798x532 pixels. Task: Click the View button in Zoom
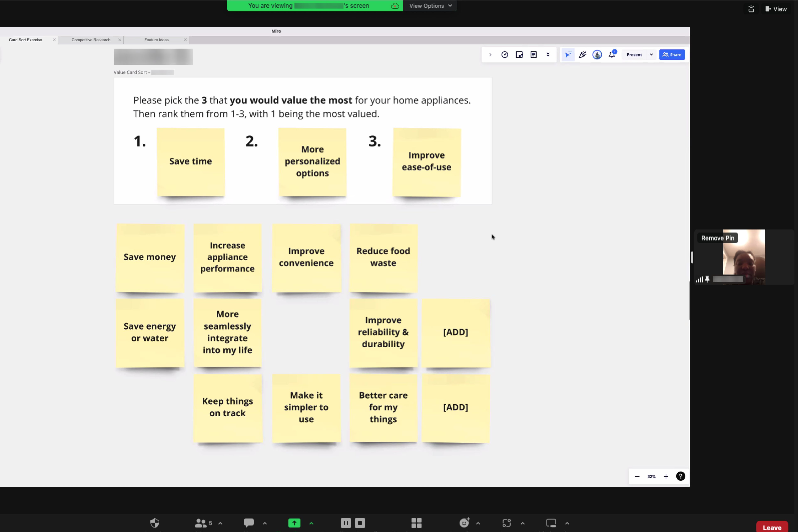point(776,9)
